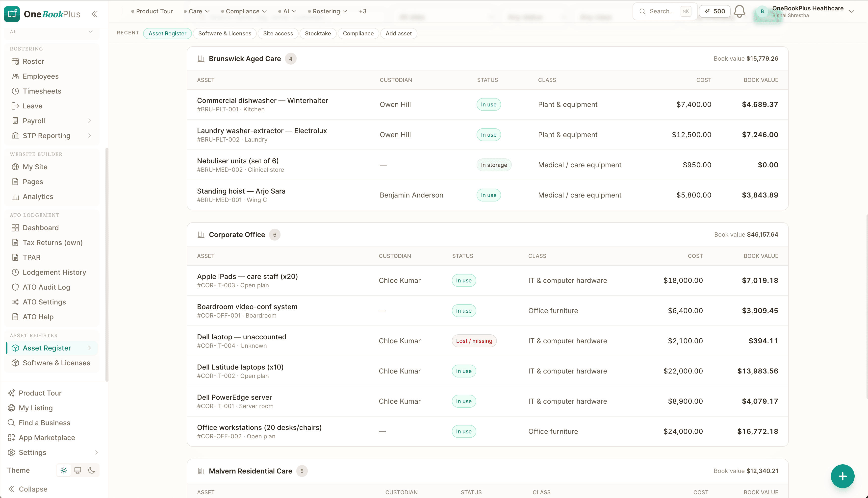Click Product Tour in top navigation
The width and height of the screenshot is (868, 498).
tap(152, 11)
